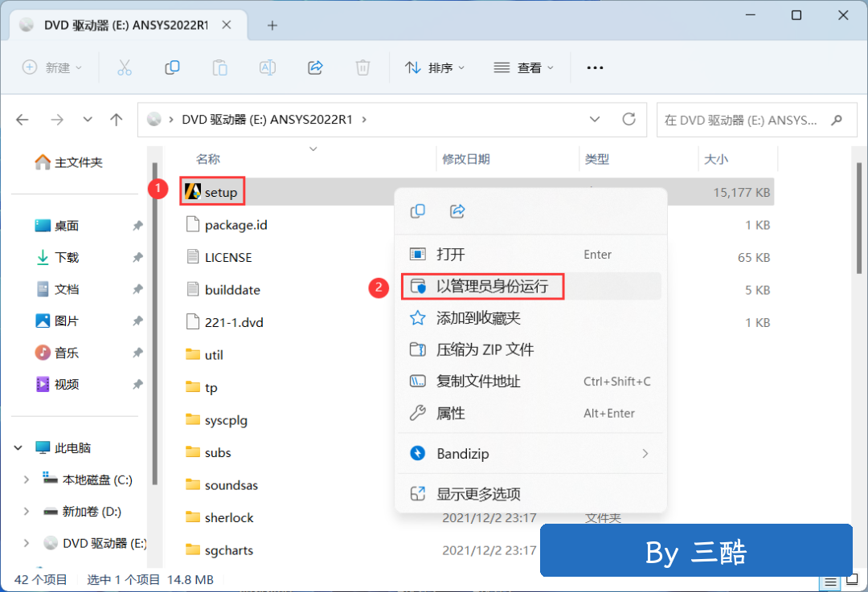Click the file list vertical scrollbar
Viewport: 868px width, 592px height.
click(858, 218)
